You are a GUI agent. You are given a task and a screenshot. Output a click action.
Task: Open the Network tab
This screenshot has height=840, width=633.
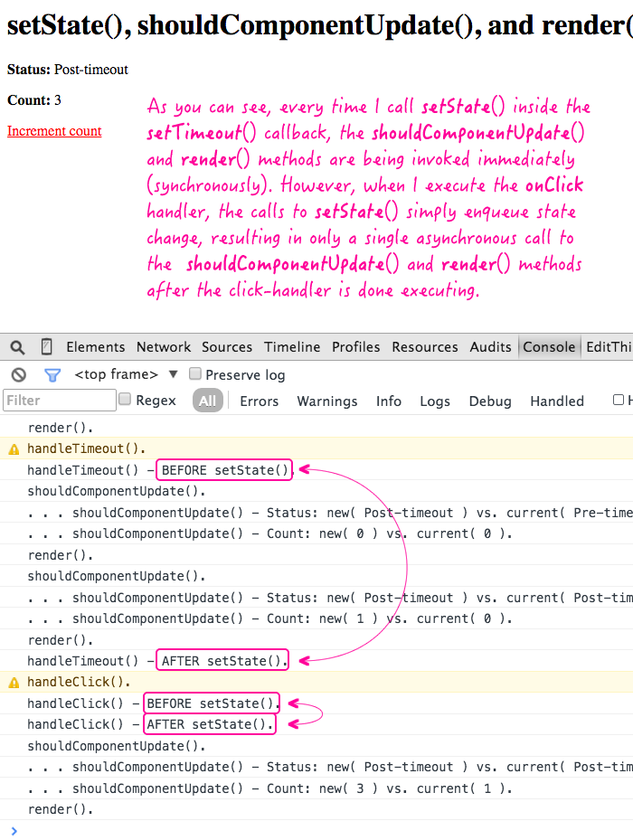(x=164, y=347)
